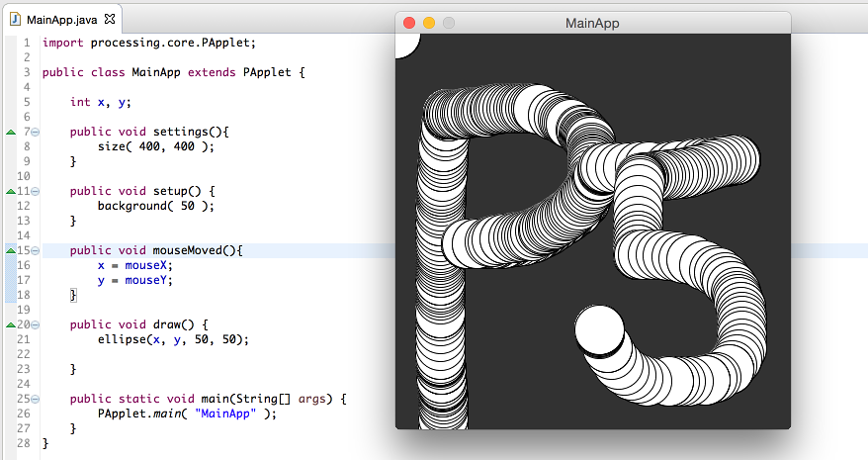
Task: Close the MainApp.java editor tab
Action: [110, 19]
